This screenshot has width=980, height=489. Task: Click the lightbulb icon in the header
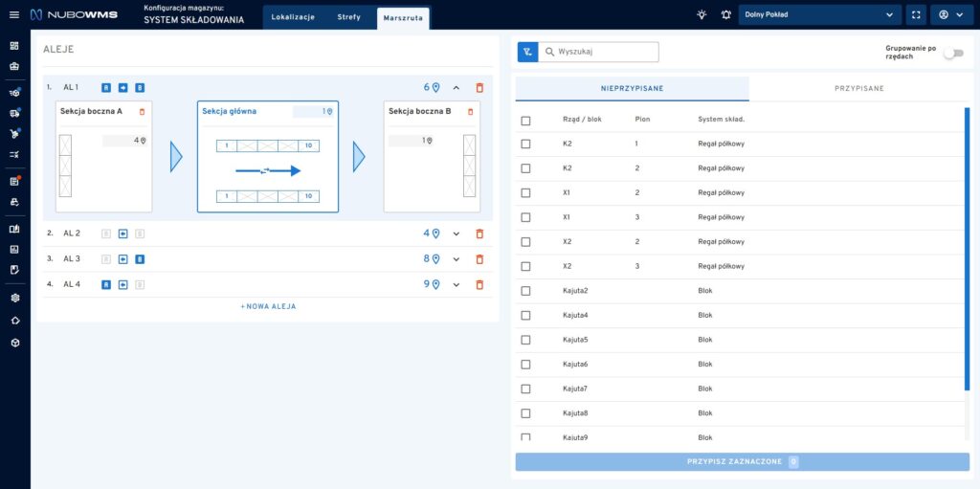point(702,15)
